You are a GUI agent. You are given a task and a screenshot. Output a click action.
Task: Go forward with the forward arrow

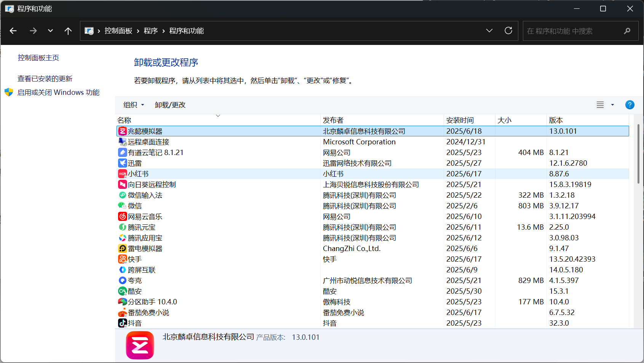click(x=34, y=31)
